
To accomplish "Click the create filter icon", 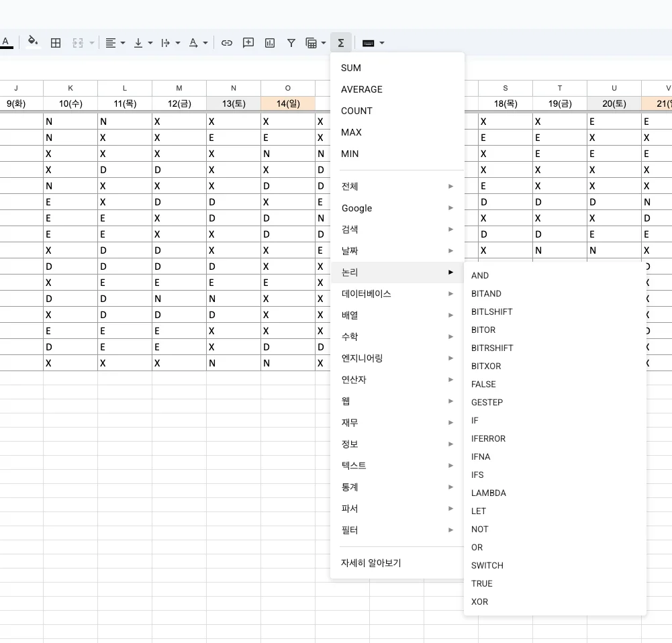I will coord(291,43).
